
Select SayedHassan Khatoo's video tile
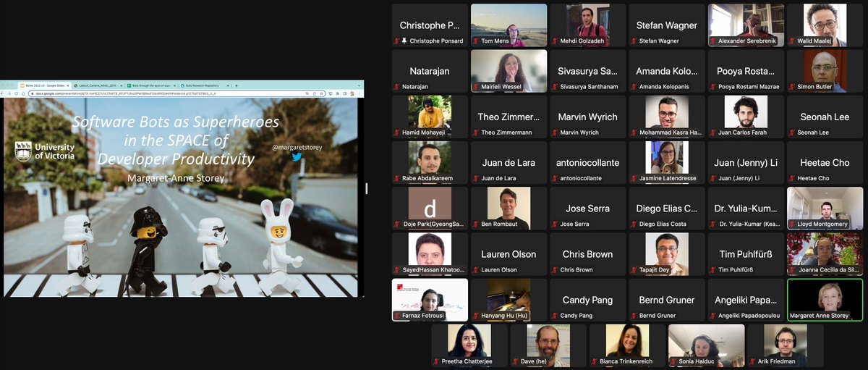[430, 254]
